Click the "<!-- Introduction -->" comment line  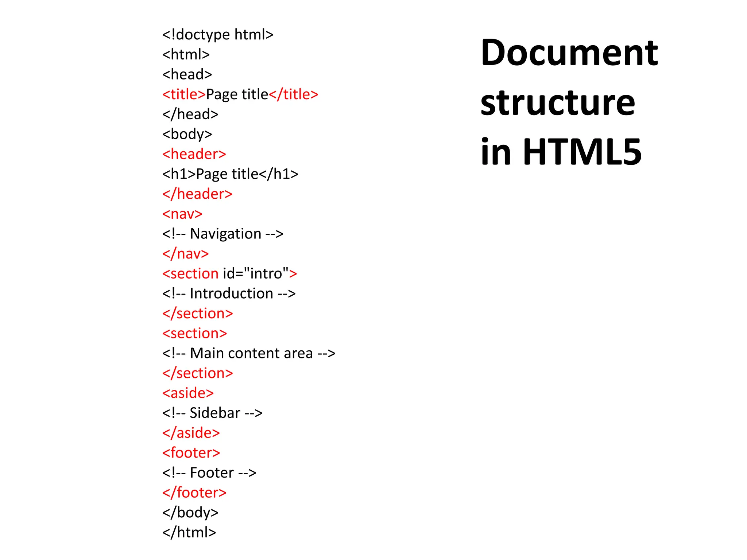coord(229,293)
